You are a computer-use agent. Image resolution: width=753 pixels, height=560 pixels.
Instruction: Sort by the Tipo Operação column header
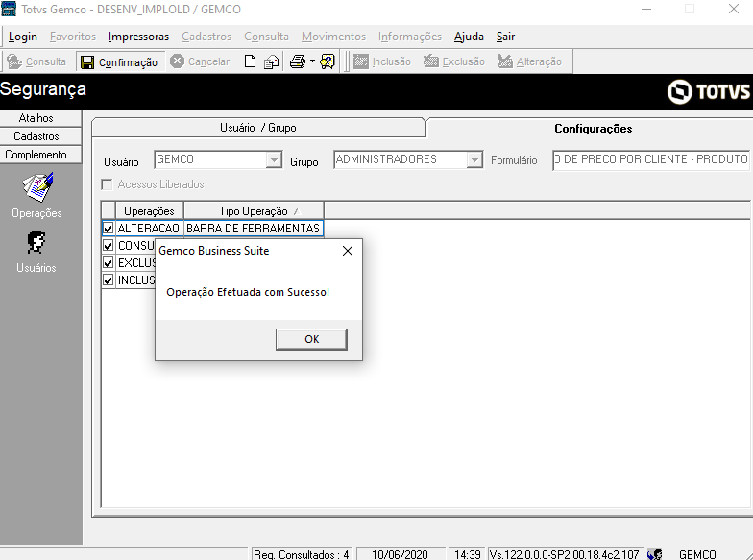254,211
